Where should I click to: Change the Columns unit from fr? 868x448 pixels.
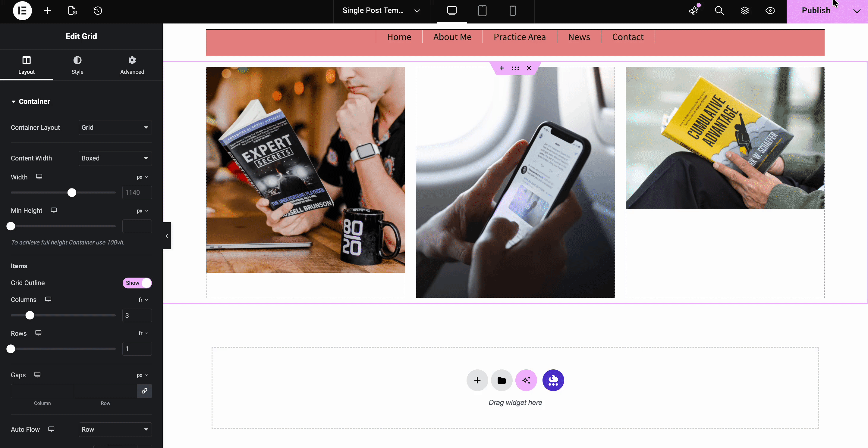tap(143, 300)
